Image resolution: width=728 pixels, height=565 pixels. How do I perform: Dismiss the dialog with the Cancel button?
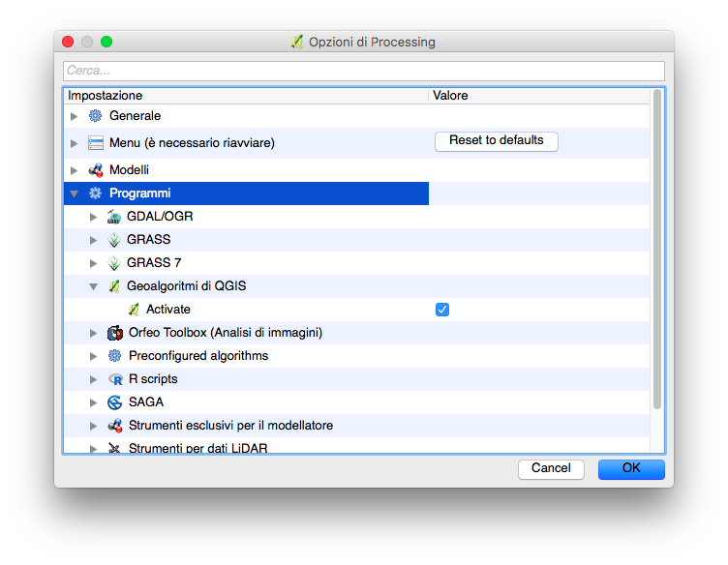551,469
